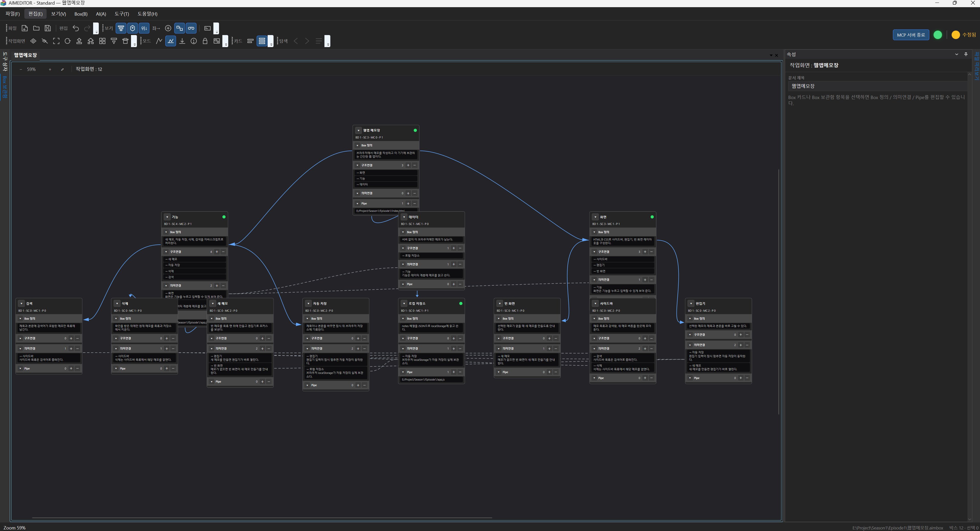Toggle the hexagon marker view button

point(132,28)
